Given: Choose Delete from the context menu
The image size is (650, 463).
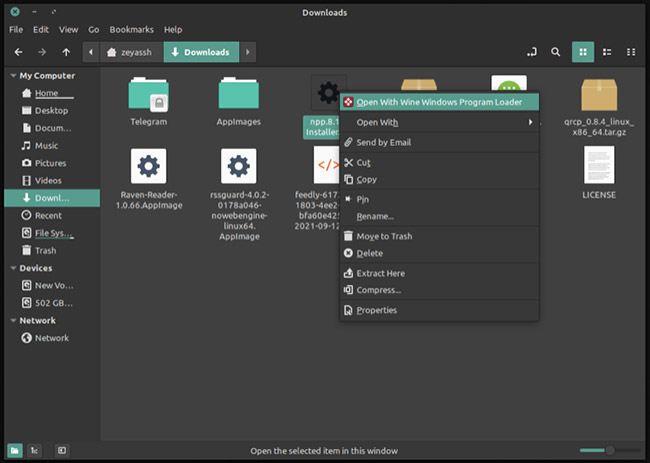Looking at the screenshot, I should pos(439,253).
